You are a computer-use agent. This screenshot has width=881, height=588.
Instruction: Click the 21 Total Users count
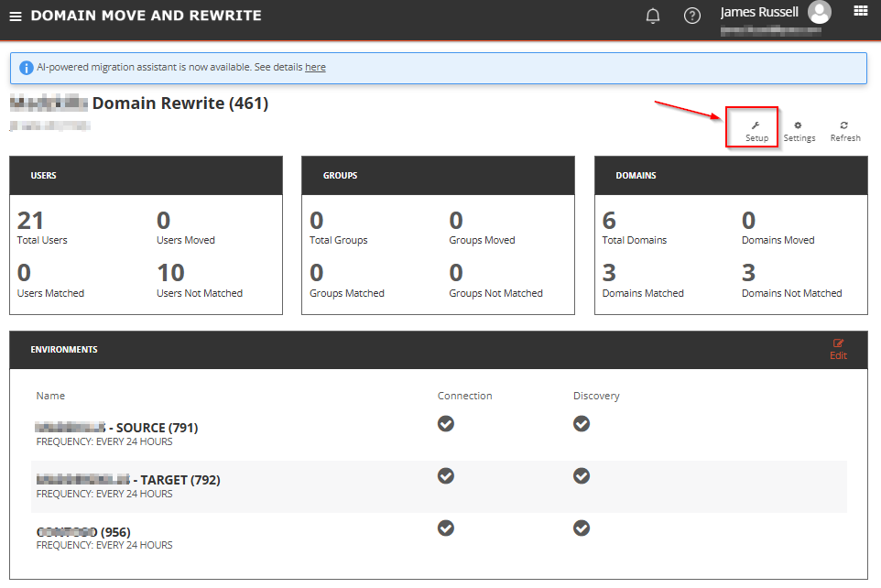[x=30, y=221]
